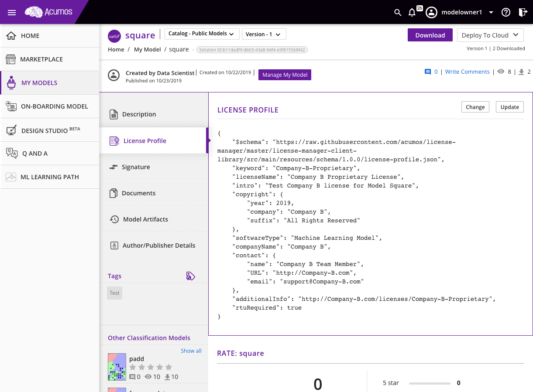Screen dimensions: 533x392
Task: Go to MARKETPLACE in the sidebar
Action: (50, 59)
